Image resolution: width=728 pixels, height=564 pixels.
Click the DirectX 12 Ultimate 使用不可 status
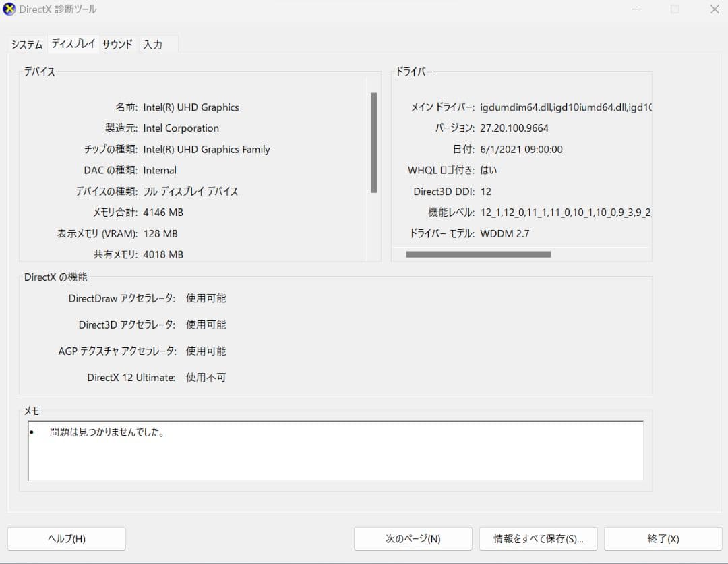(x=204, y=377)
